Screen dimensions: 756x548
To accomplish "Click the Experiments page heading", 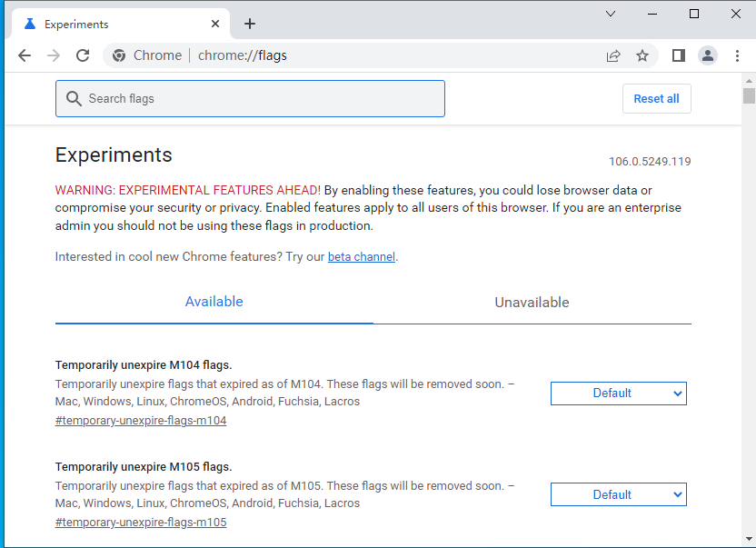I will point(114,154).
